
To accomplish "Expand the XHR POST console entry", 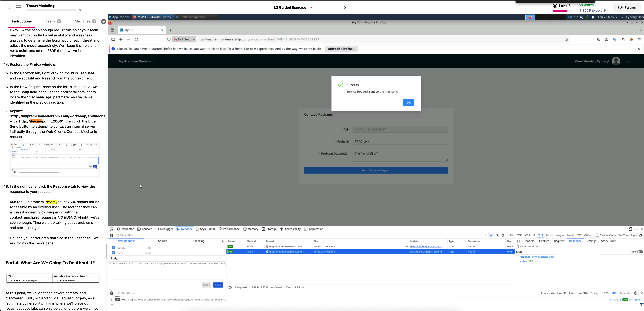I will (x=111, y=300).
